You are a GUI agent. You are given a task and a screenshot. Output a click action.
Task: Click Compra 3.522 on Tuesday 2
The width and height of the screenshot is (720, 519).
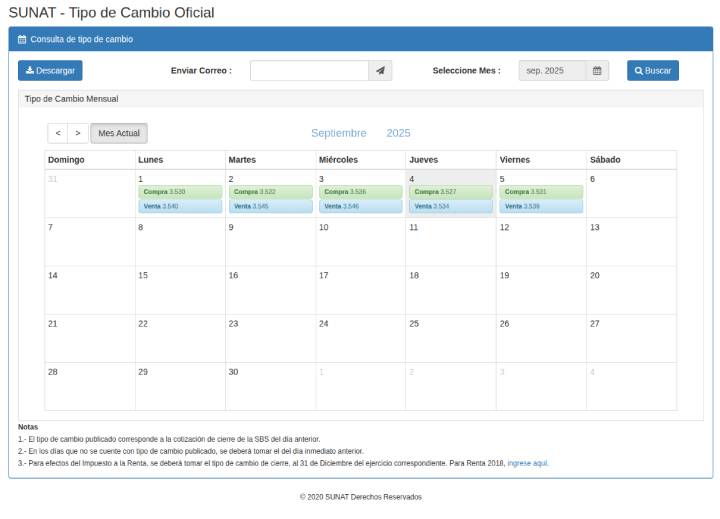point(270,191)
